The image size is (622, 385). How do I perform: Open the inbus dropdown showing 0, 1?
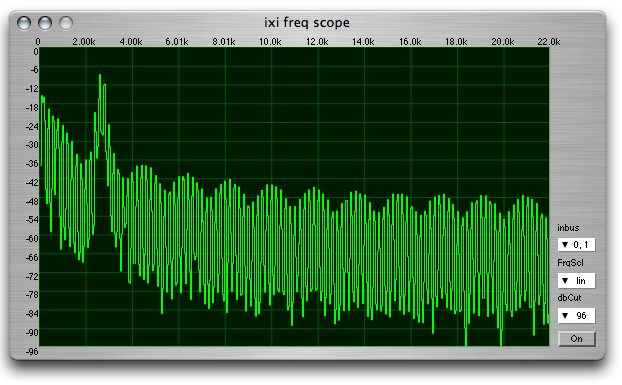(x=576, y=245)
